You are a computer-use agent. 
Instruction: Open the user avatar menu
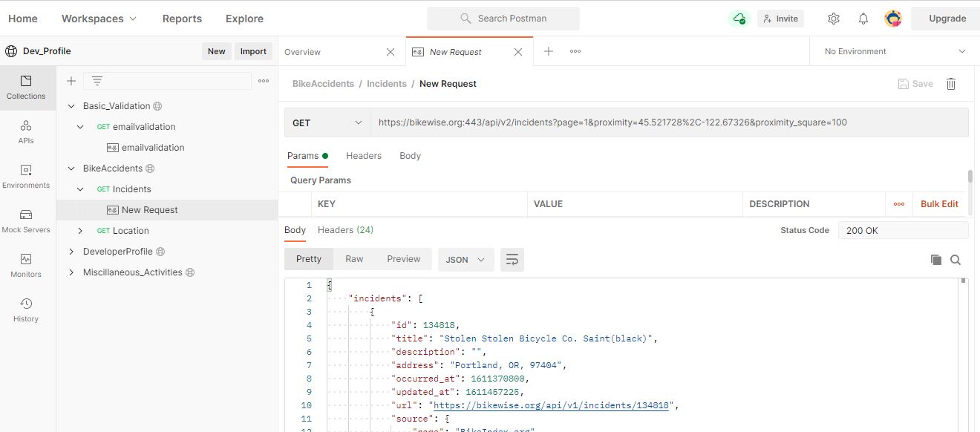[x=893, y=19]
